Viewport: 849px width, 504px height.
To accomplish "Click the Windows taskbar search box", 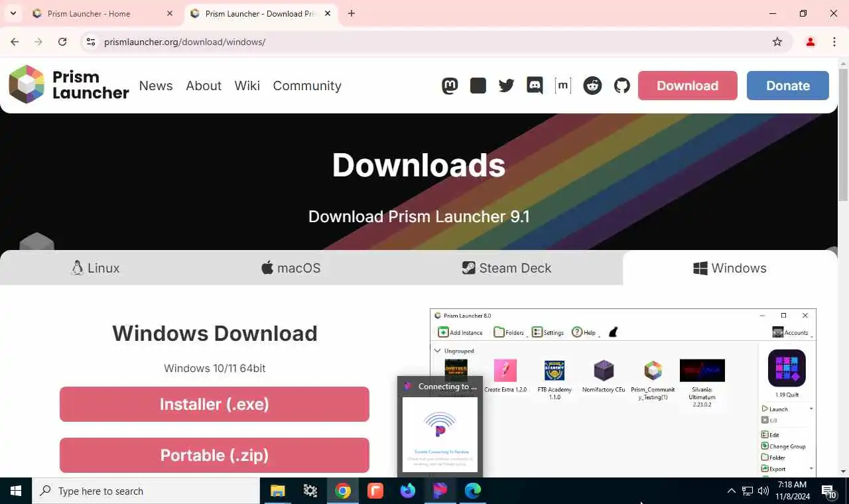I will (x=146, y=491).
